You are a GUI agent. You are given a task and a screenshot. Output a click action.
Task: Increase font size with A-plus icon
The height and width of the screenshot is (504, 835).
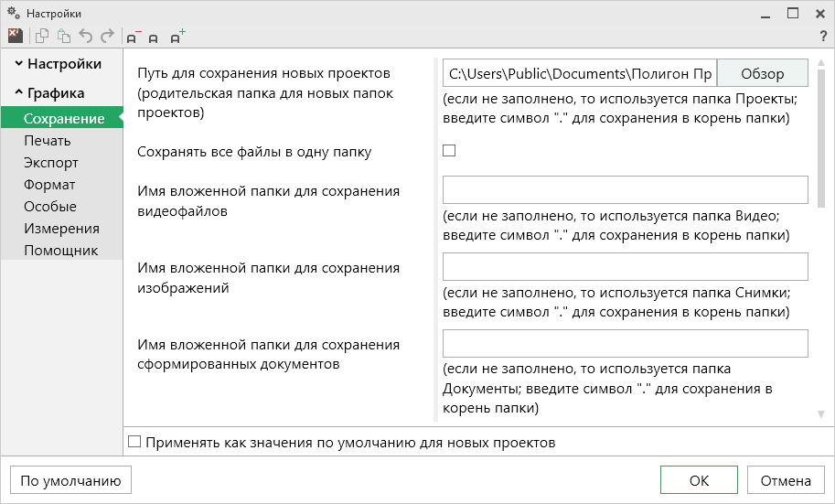[177, 37]
